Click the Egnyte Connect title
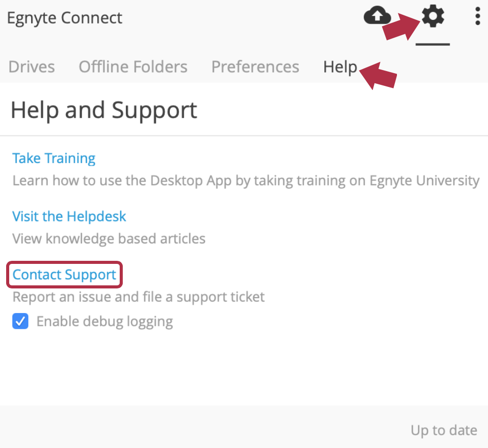This screenshot has width=488, height=448. (x=64, y=17)
